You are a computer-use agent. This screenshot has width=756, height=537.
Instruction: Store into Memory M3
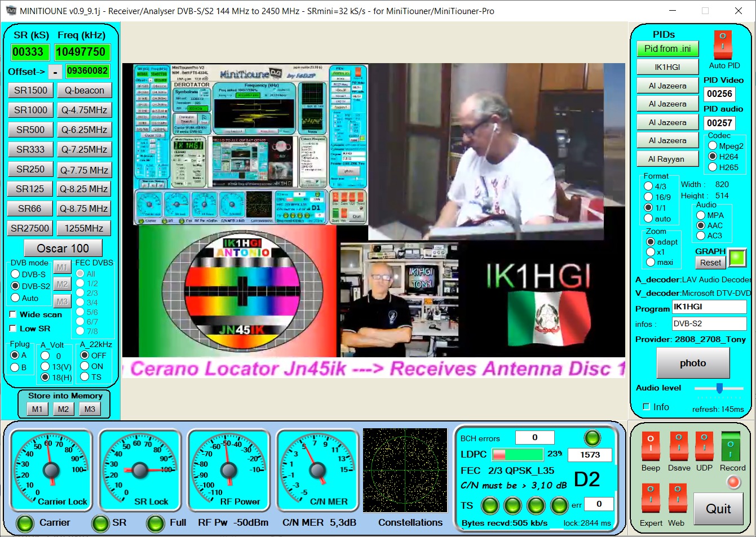click(x=90, y=409)
